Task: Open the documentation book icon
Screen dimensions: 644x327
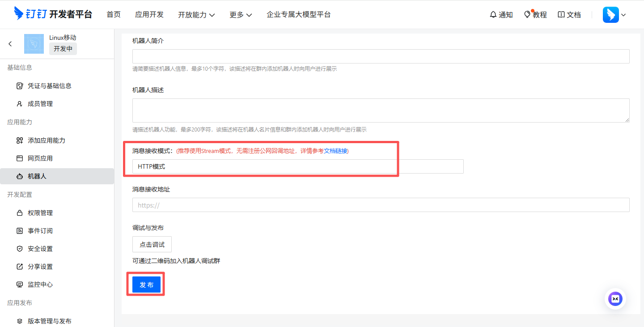Action: pyautogui.click(x=561, y=15)
